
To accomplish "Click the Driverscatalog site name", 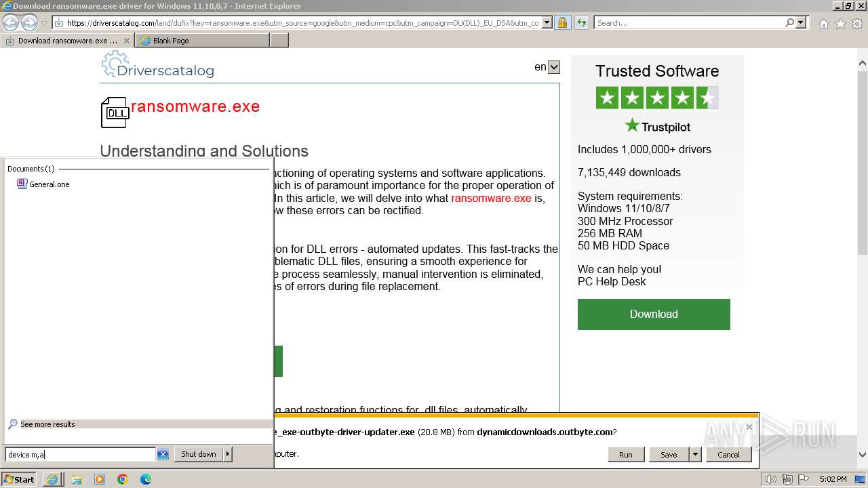I will click(x=165, y=70).
